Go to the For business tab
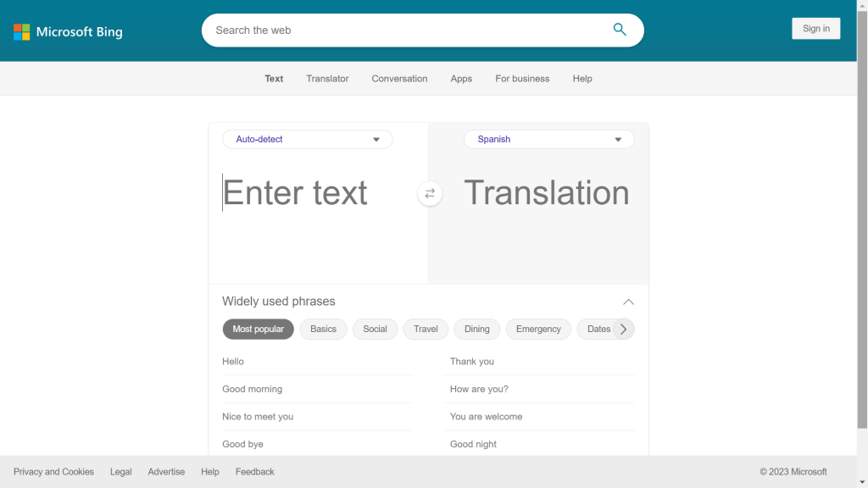Viewport: 868px width, 488px height. tap(522, 79)
